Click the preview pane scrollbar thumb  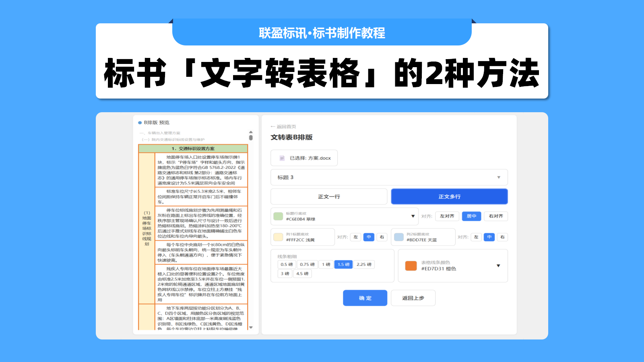click(x=251, y=138)
